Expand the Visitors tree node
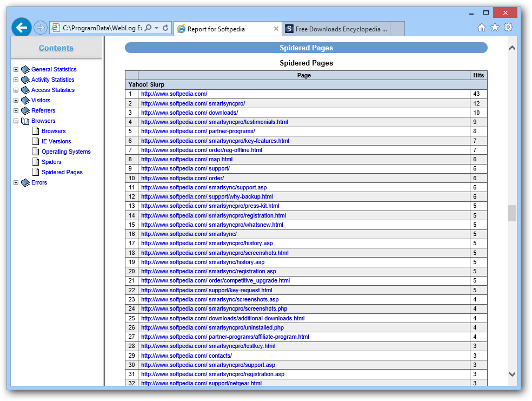 tap(16, 101)
